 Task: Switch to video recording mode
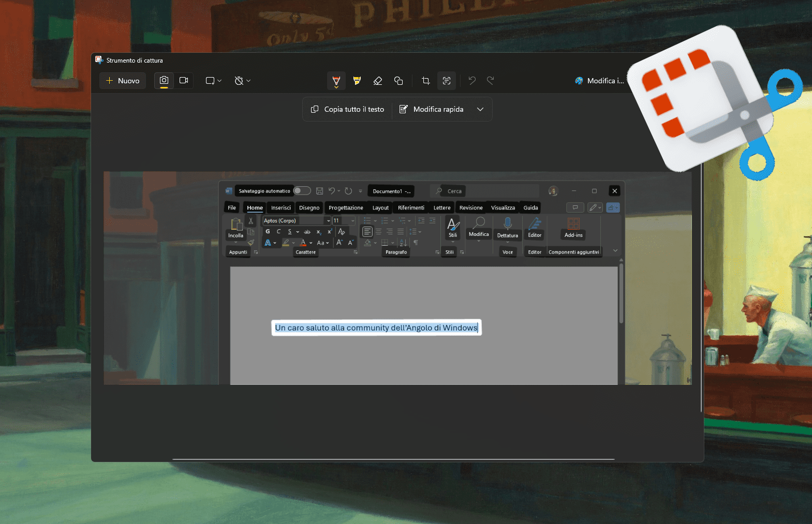(184, 81)
